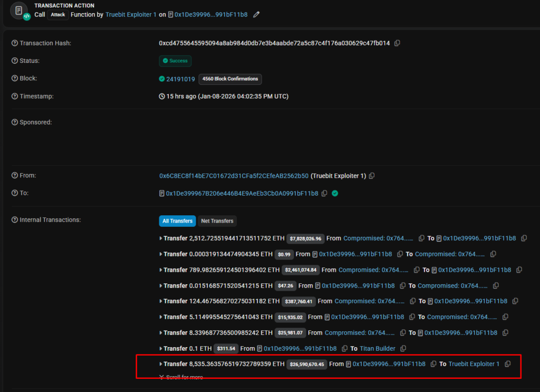Expand the highlighted 8,535 ETH transfer row
This screenshot has width=540, height=392.
tap(162, 364)
